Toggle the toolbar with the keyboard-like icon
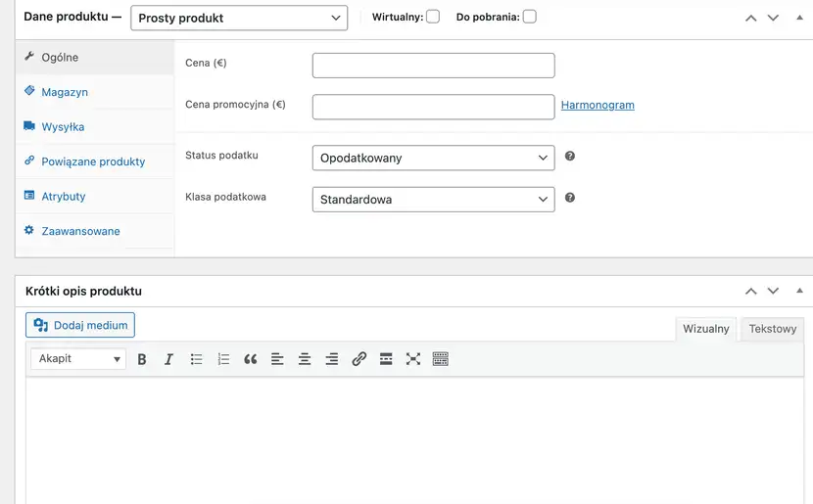The width and height of the screenshot is (813, 504). click(x=440, y=359)
